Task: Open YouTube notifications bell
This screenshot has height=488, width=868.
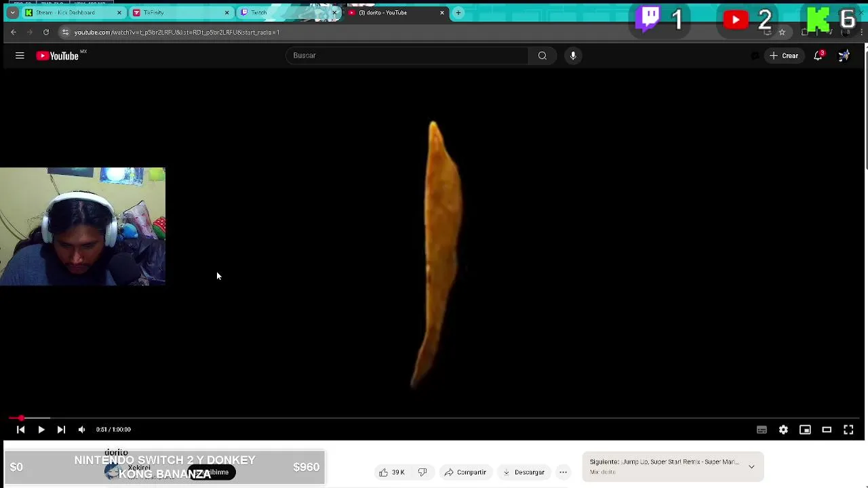Action: (x=818, y=56)
